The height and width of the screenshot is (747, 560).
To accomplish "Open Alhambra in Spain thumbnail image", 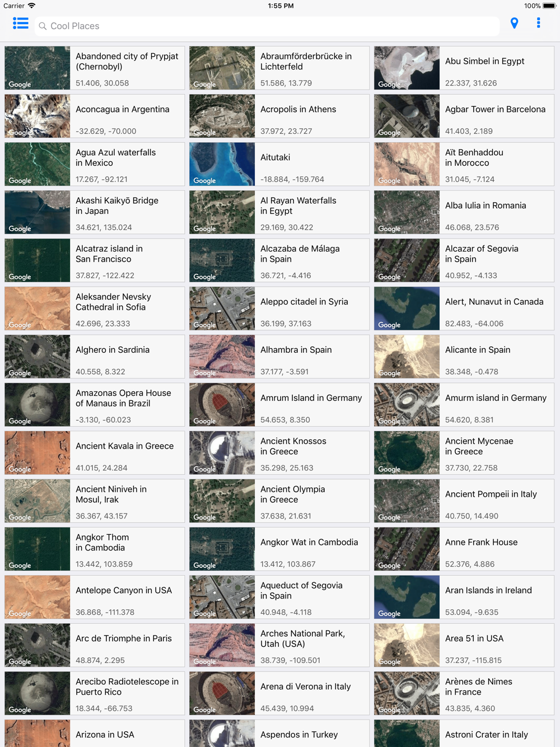I will [222, 357].
